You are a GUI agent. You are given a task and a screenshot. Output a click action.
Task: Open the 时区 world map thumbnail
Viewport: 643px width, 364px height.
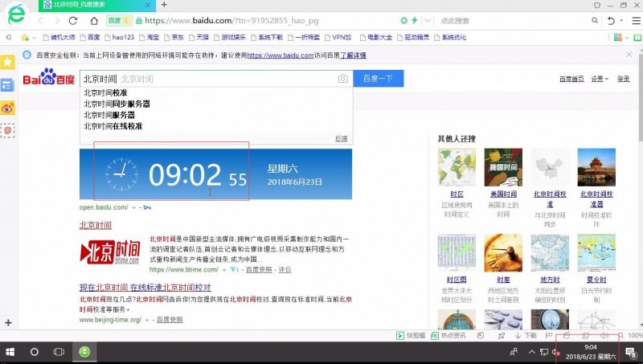457,167
